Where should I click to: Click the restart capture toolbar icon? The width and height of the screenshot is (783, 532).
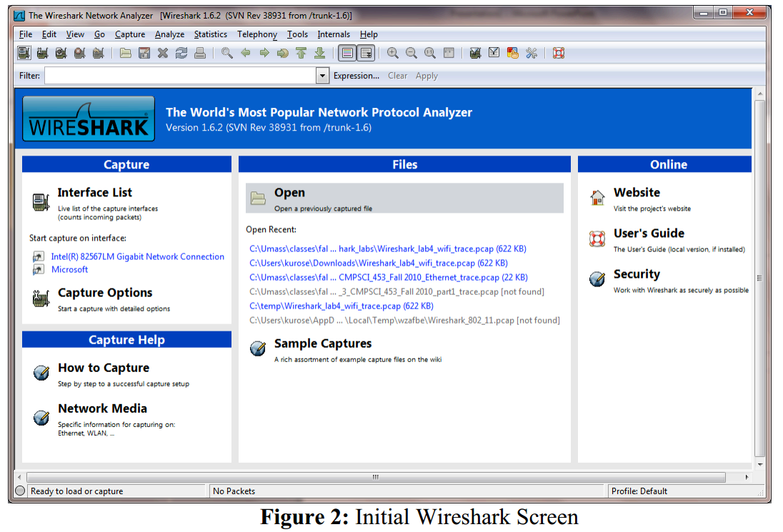[99, 53]
